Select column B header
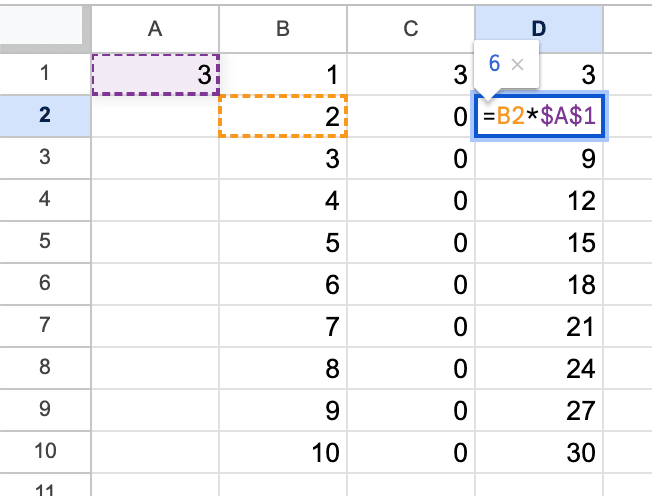Viewport: 652px width, 496px height. point(283,29)
